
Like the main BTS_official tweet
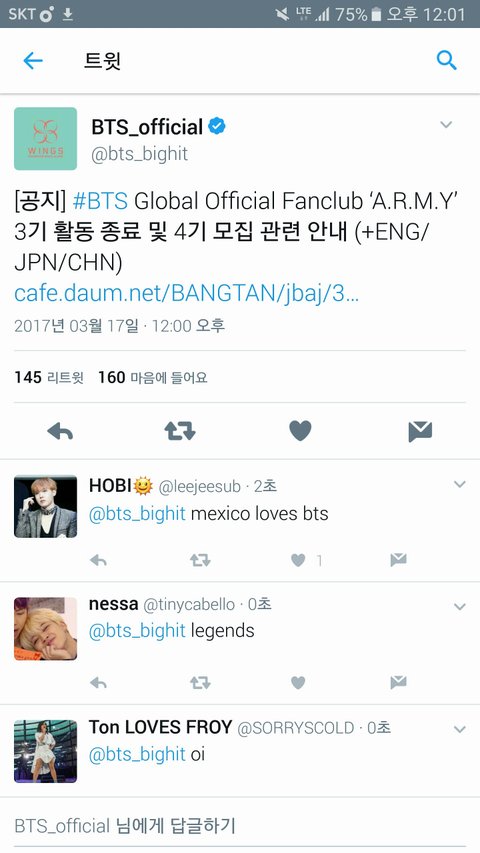[300, 431]
